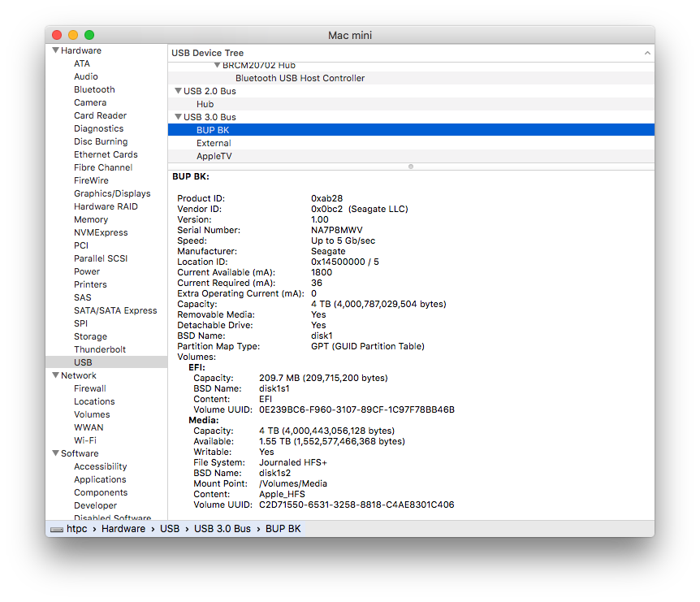Collapse the USB 2.0 Bus disclosure triangle

click(178, 91)
